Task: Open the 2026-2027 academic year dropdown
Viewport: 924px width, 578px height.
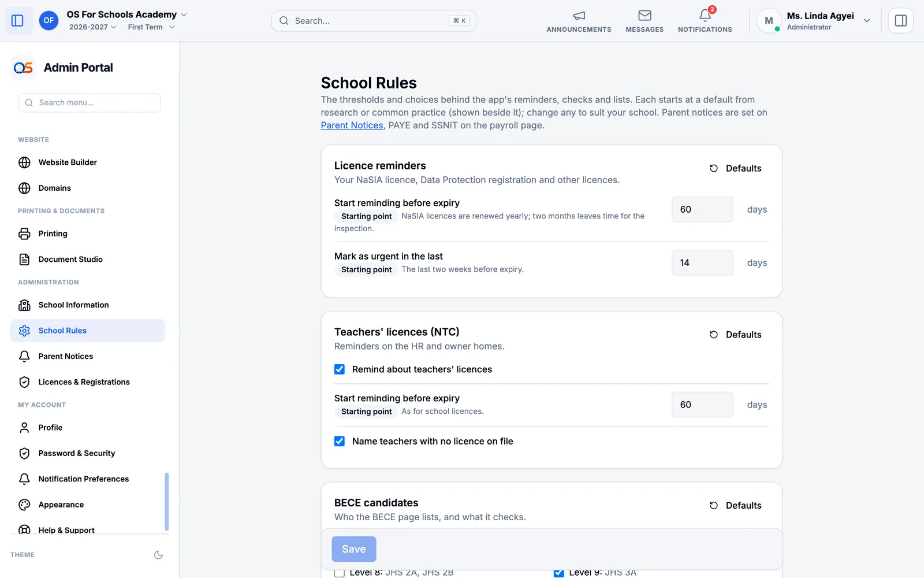Action: point(92,27)
